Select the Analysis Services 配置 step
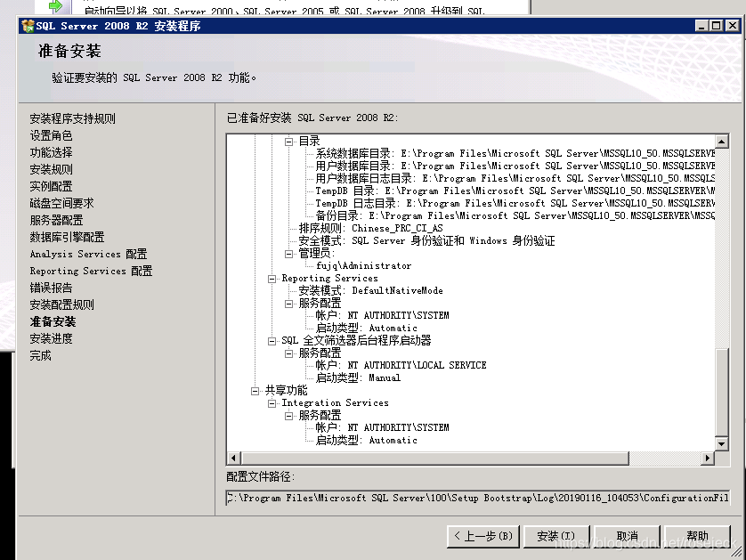Image resolution: width=746 pixels, height=560 pixels. pyautogui.click(x=88, y=254)
